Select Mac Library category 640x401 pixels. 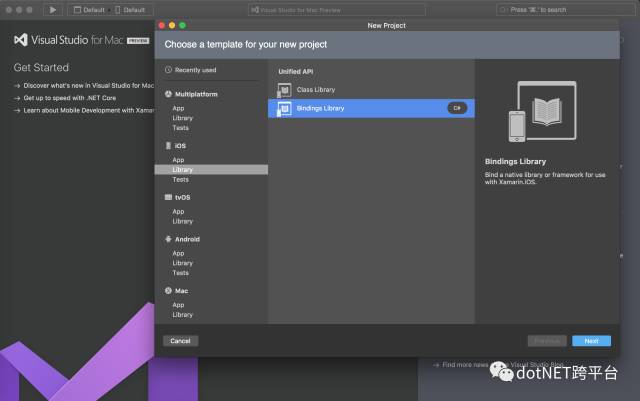182,315
